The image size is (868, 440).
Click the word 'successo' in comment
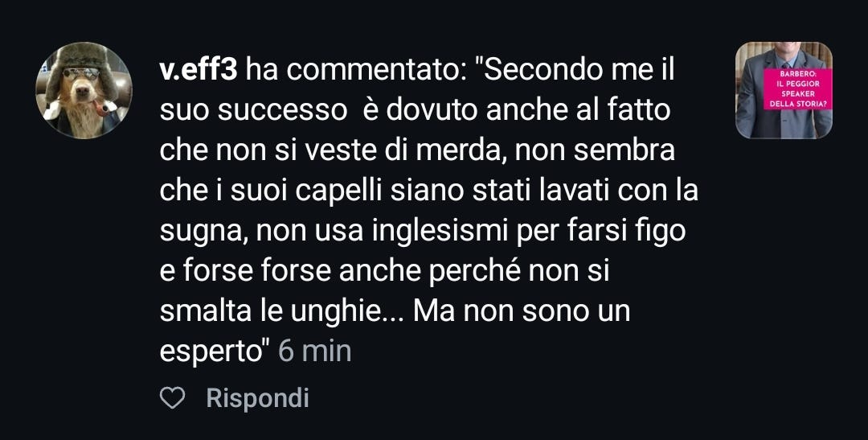pos(282,111)
